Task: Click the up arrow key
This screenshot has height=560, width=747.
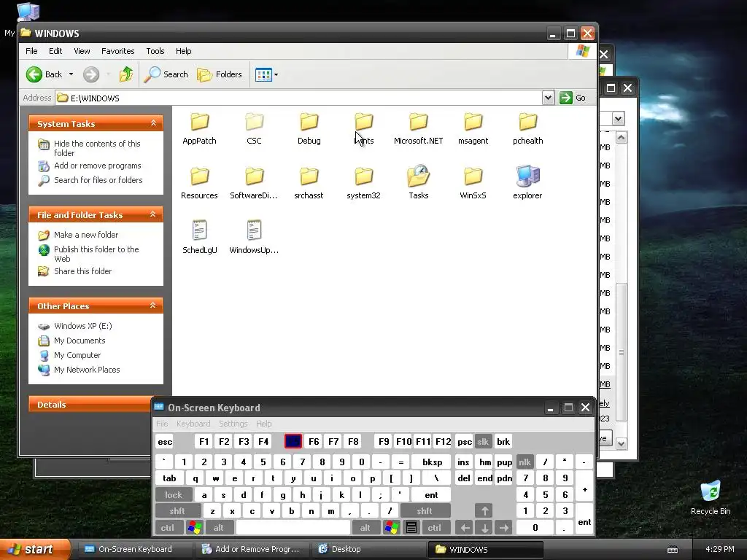Action: pyautogui.click(x=484, y=511)
